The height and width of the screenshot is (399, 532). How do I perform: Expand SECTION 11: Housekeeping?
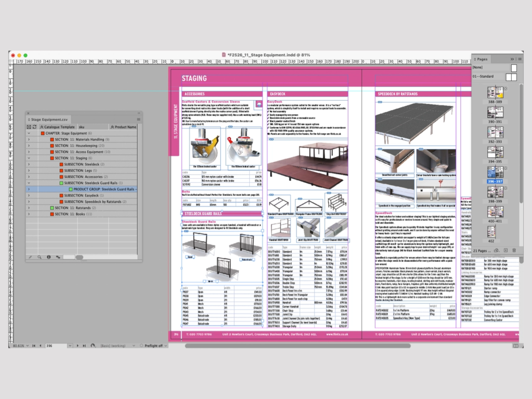coord(29,145)
